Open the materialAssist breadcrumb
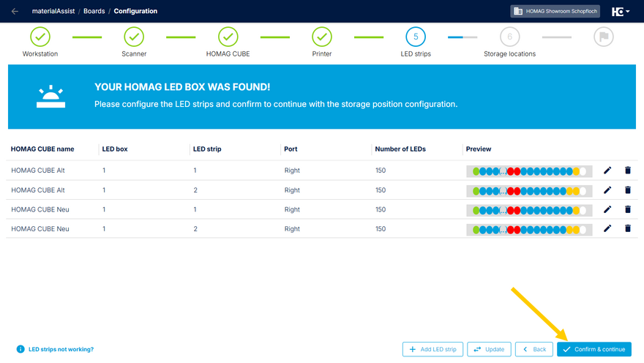 tap(53, 11)
